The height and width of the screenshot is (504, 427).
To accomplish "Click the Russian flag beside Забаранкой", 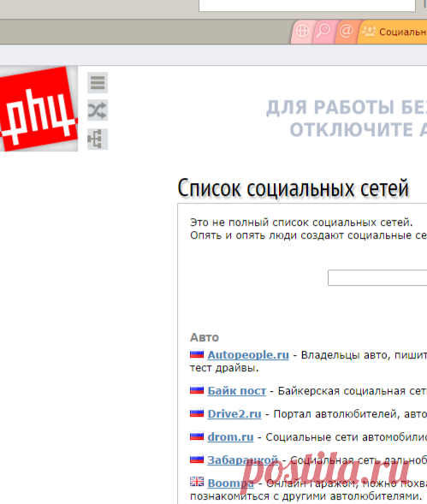I will tap(197, 459).
